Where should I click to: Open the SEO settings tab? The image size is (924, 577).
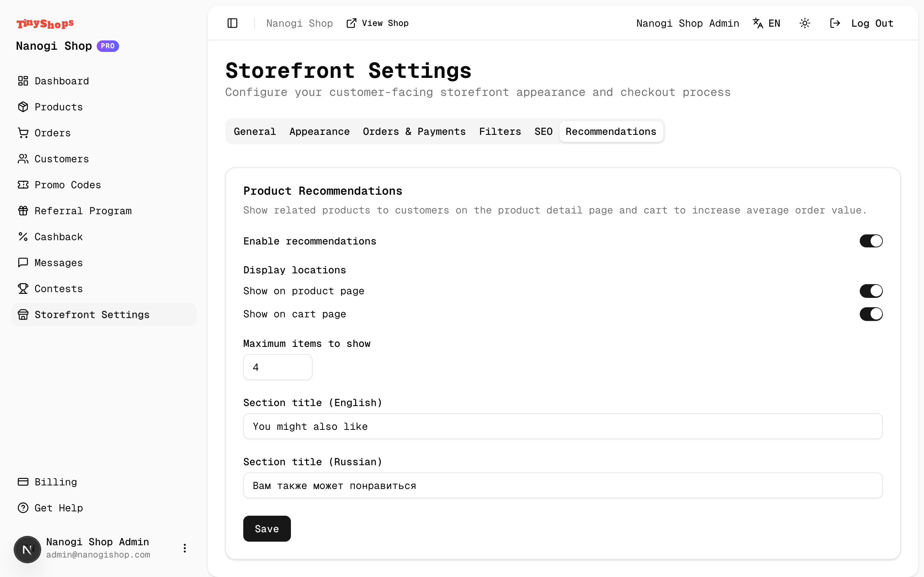pyautogui.click(x=543, y=131)
